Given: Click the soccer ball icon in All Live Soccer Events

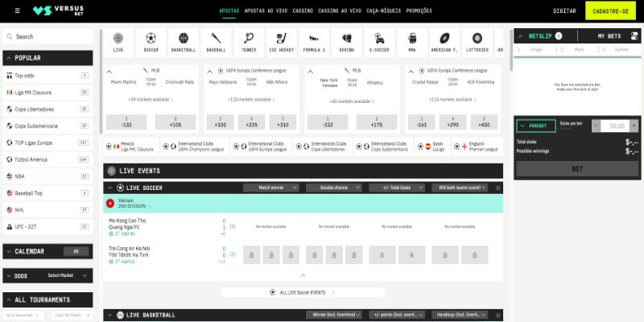Looking at the screenshot, I should pyautogui.click(x=272, y=292).
